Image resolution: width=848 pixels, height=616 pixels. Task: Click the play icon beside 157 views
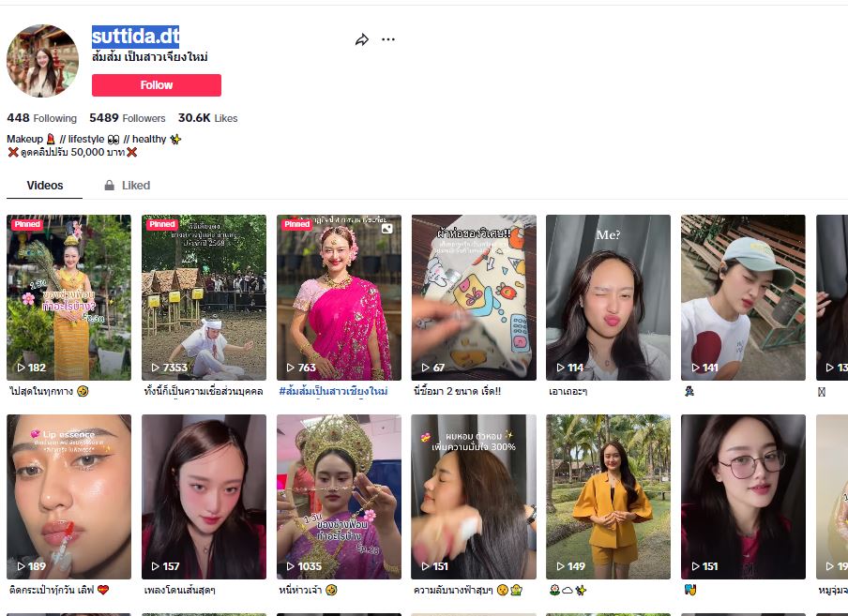pos(155,566)
